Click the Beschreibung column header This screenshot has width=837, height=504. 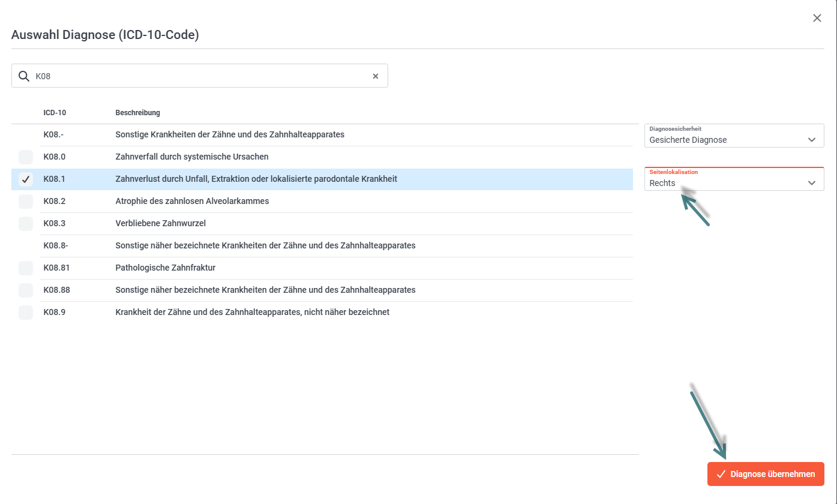[x=137, y=113]
